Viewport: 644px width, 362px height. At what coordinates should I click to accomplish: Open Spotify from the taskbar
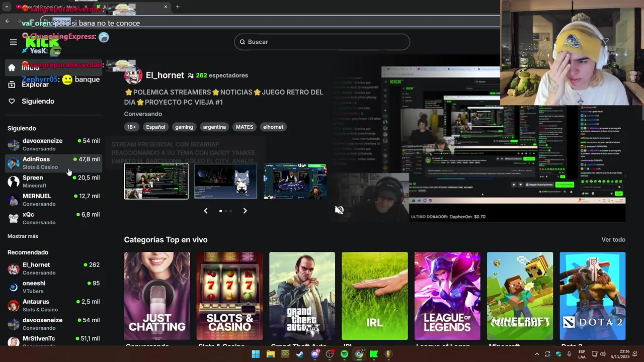[x=344, y=354]
